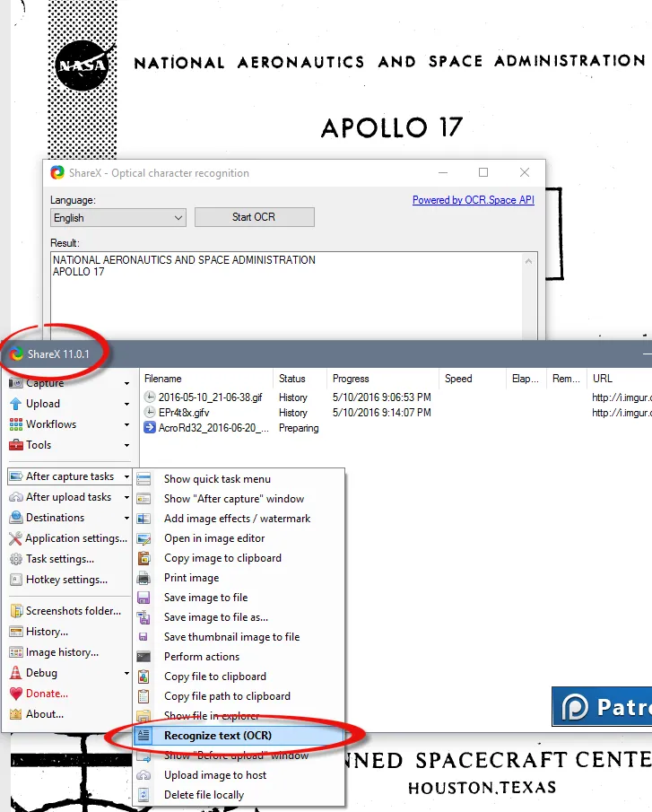Choose Show quick task menu option
Viewport: 652px width, 812px height.
(x=217, y=479)
